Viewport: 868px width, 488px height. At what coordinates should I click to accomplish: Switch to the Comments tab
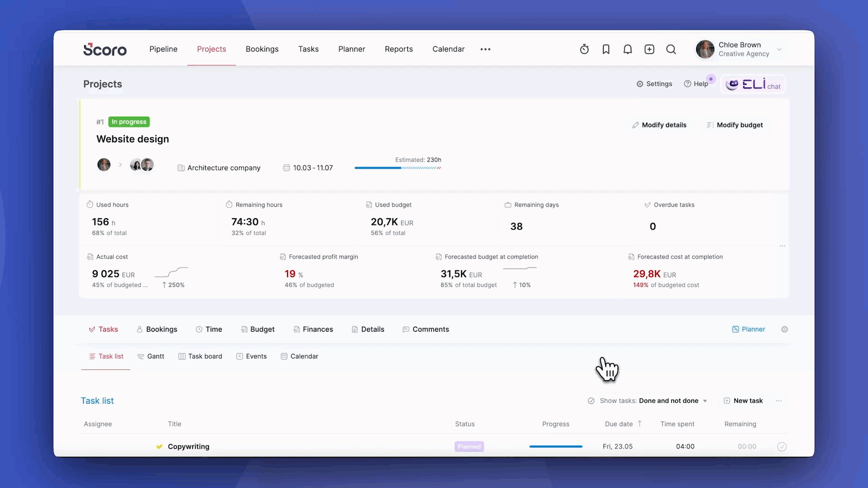(x=426, y=329)
